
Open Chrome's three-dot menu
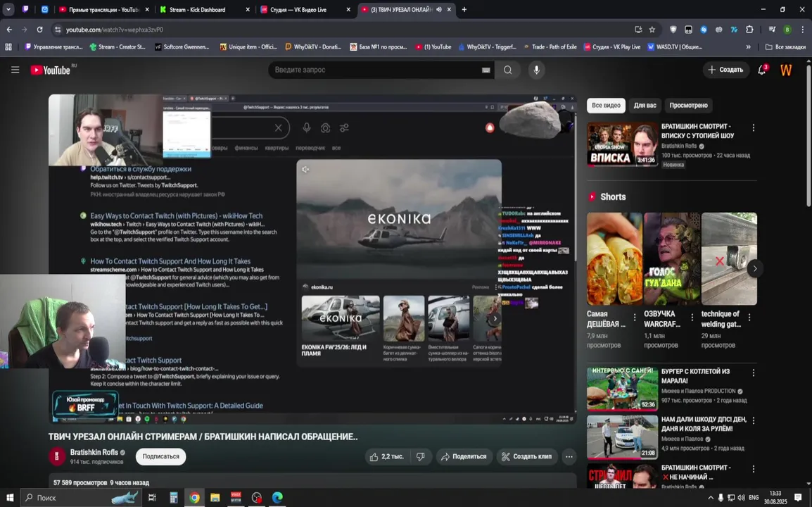[x=802, y=30]
